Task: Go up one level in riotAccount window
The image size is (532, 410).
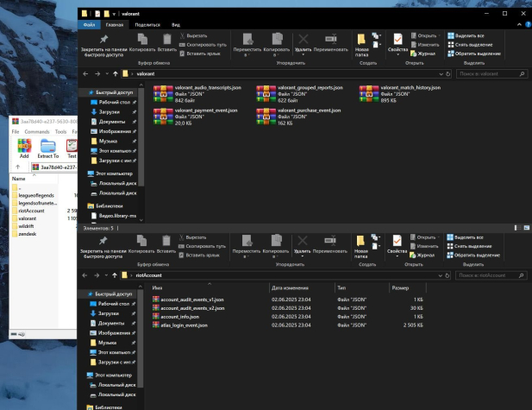Action: point(115,275)
